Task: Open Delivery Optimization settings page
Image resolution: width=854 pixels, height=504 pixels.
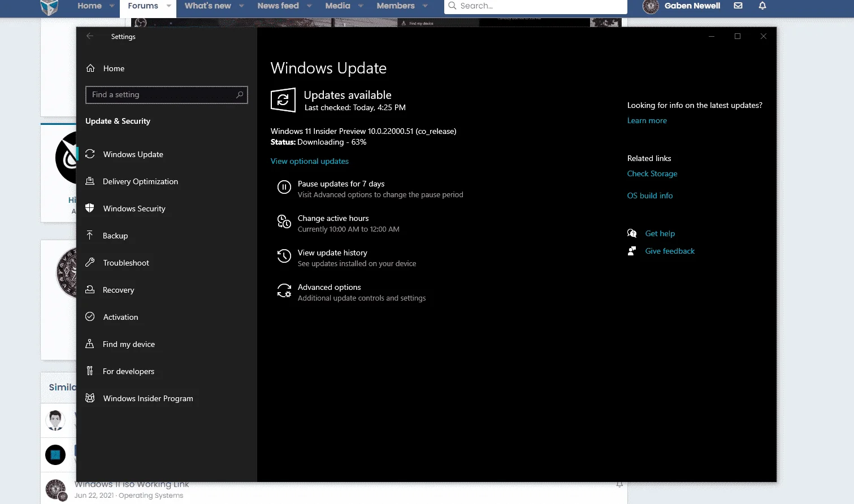Action: [140, 181]
